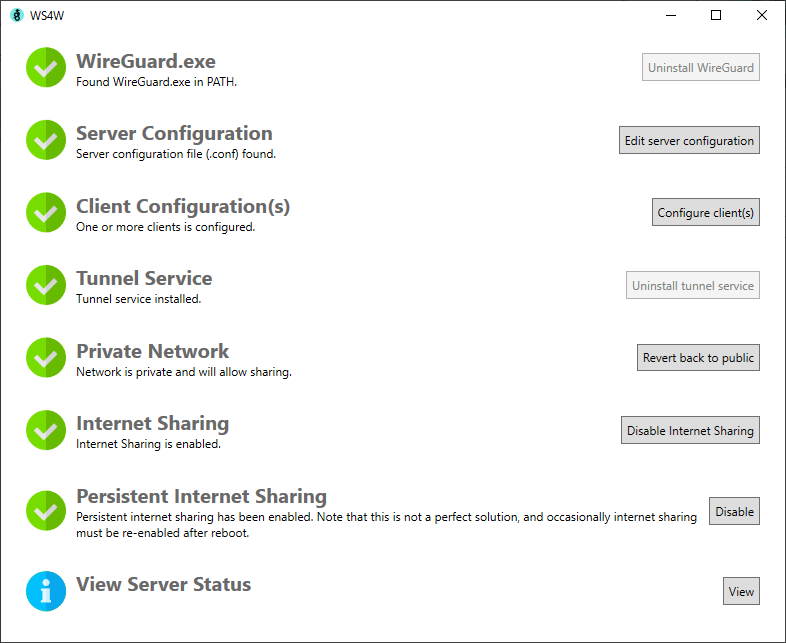The height and width of the screenshot is (643, 786).
Task: Click the WS4W app icon in title bar
Action: click(x=16, y=15)
